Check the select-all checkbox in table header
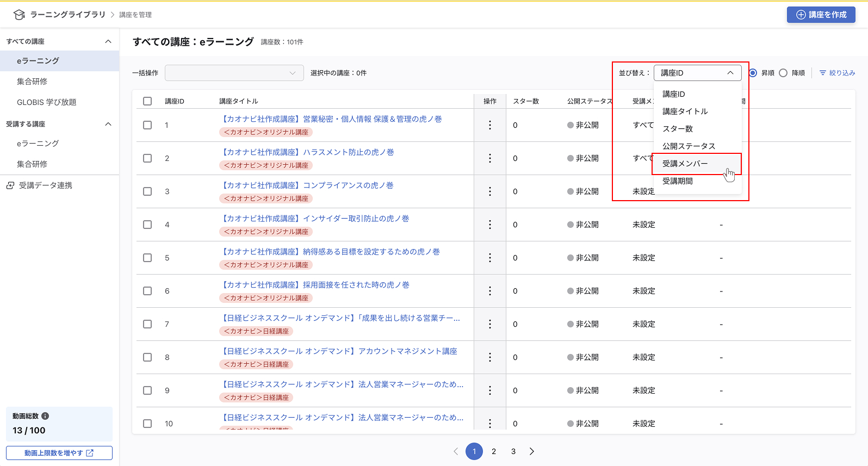 tap(147, 101)
